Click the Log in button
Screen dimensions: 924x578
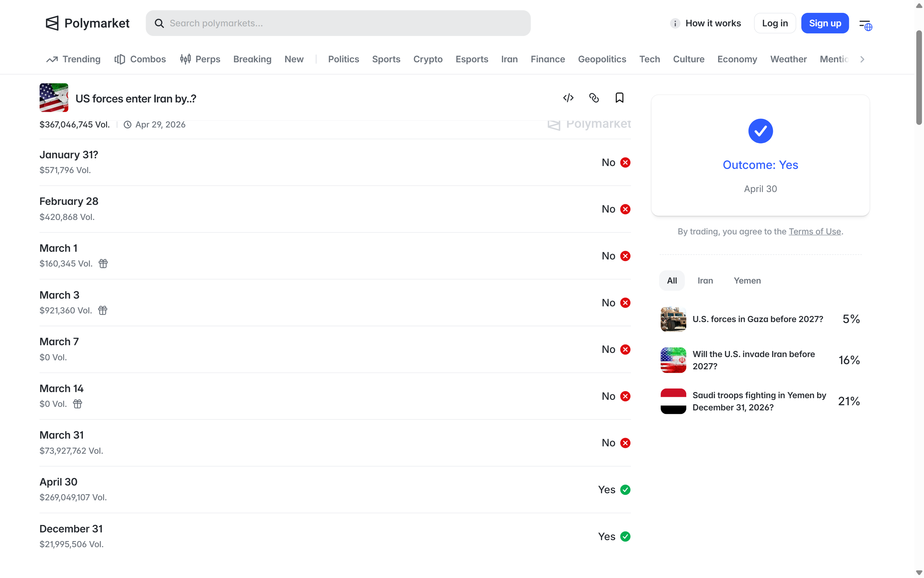775,23
